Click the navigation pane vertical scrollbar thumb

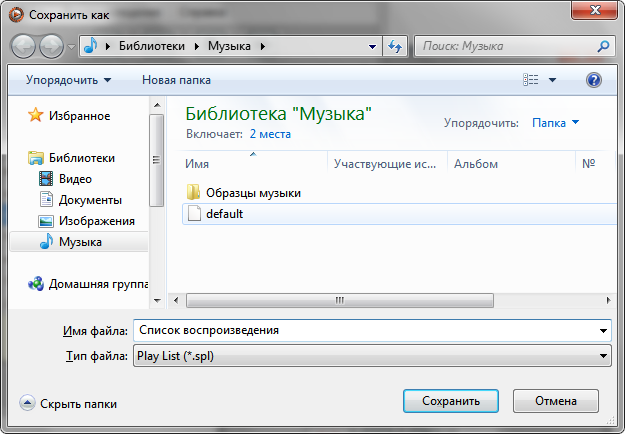tap(156, 160)
